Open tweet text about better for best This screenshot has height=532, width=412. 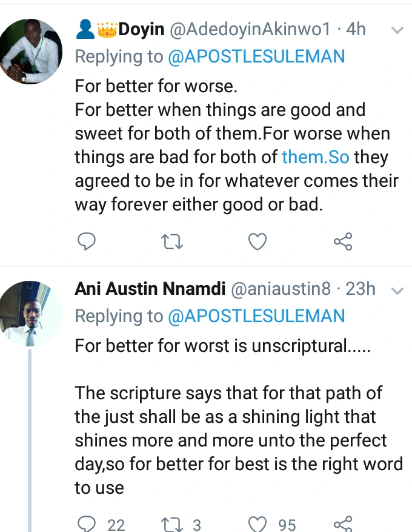tap(239, 440)
